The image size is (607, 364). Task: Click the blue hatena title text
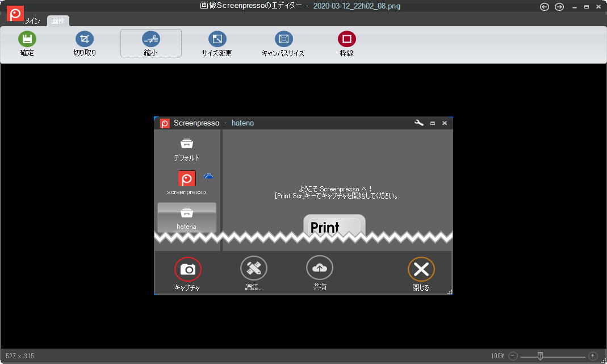(242, 123)
